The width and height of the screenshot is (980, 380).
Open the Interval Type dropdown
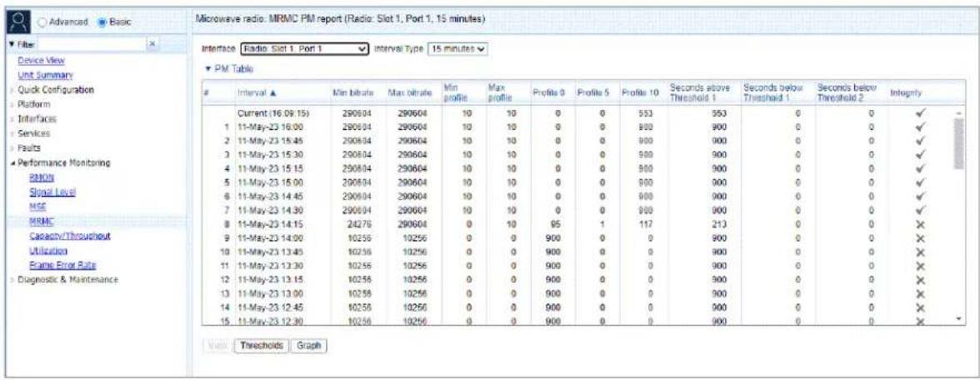click(x=457, y=48)
